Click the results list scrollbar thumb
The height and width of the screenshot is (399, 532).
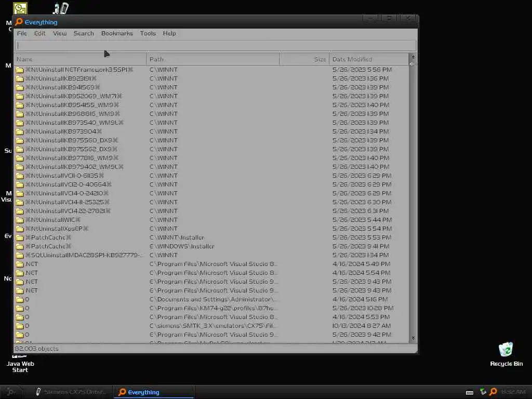(413, 63)
